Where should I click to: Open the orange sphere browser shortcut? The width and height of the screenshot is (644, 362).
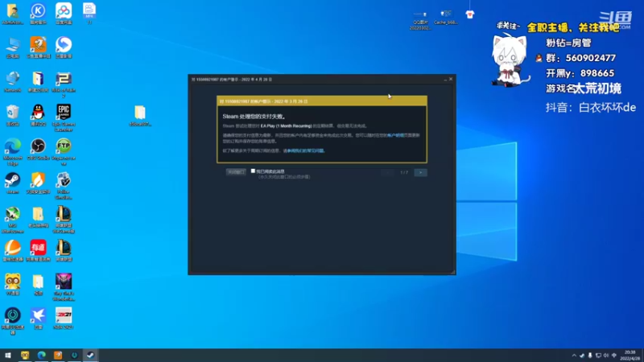(13, 251)
